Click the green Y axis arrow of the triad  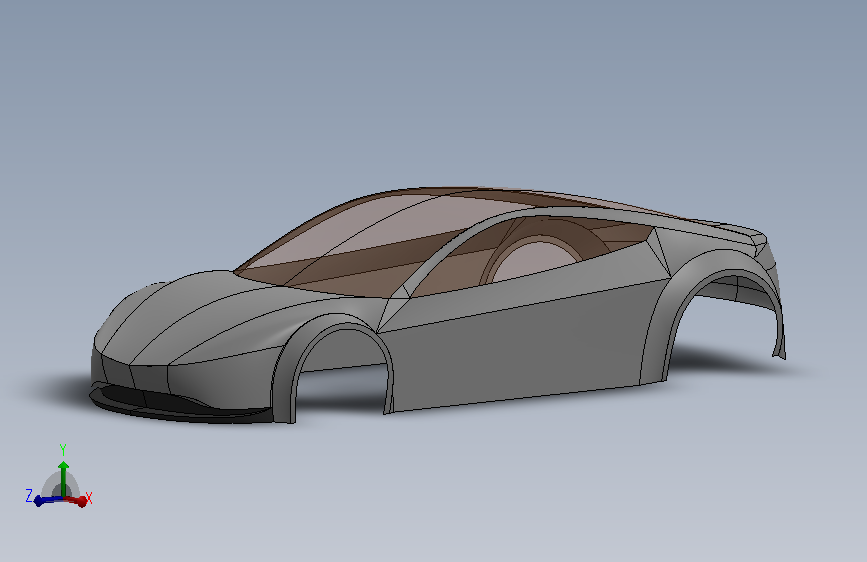[64, 478]
